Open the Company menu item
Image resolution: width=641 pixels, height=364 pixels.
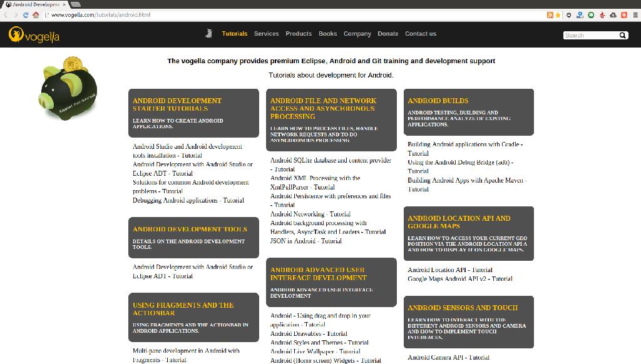coord(357,34)
